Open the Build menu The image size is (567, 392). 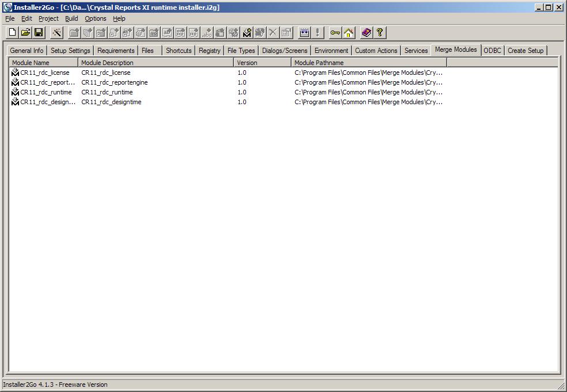(x=71, y=18)
